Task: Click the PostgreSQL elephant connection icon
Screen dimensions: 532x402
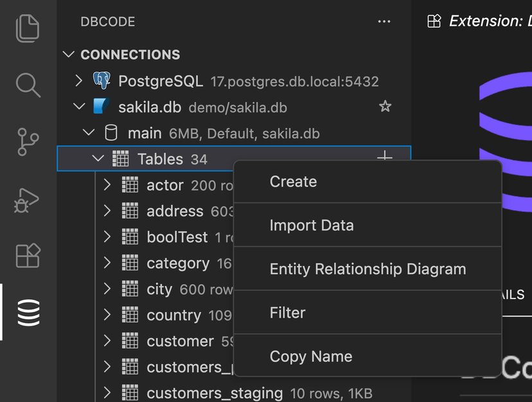Action: pos(102,81)
